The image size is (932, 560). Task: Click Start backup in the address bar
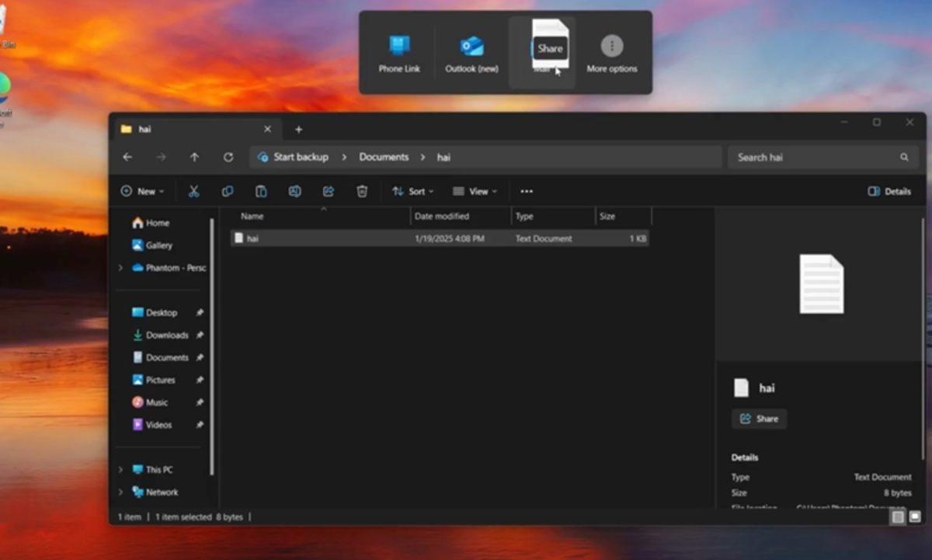[x=300, y=157]
